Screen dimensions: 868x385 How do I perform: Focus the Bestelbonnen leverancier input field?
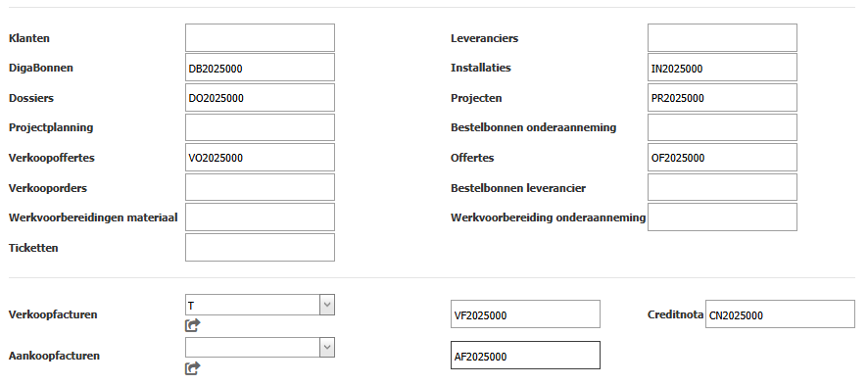[722, 187]
